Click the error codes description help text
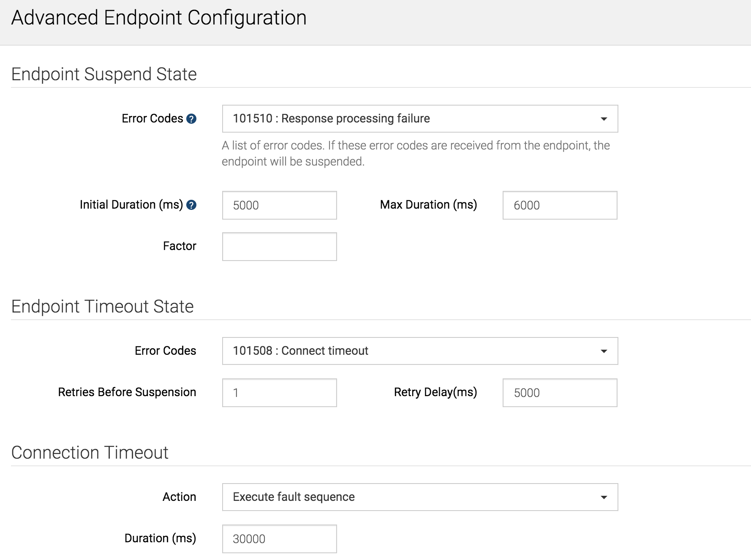The height and width of the screenshot is (560, 751). point(416,153)
